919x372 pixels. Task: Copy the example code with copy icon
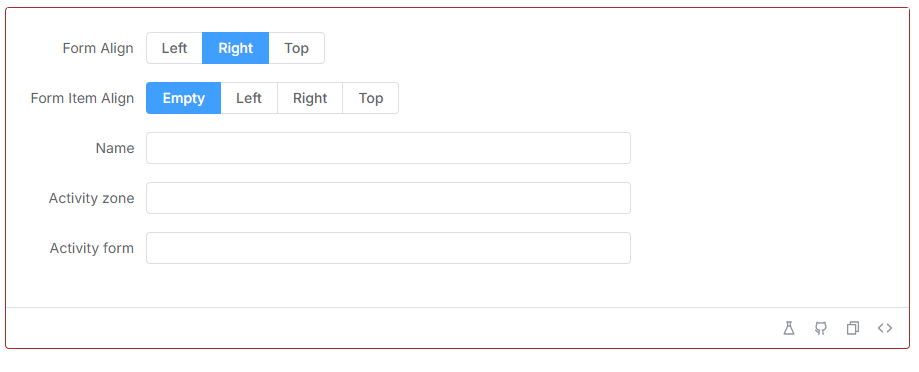click(x=853, y=328)
